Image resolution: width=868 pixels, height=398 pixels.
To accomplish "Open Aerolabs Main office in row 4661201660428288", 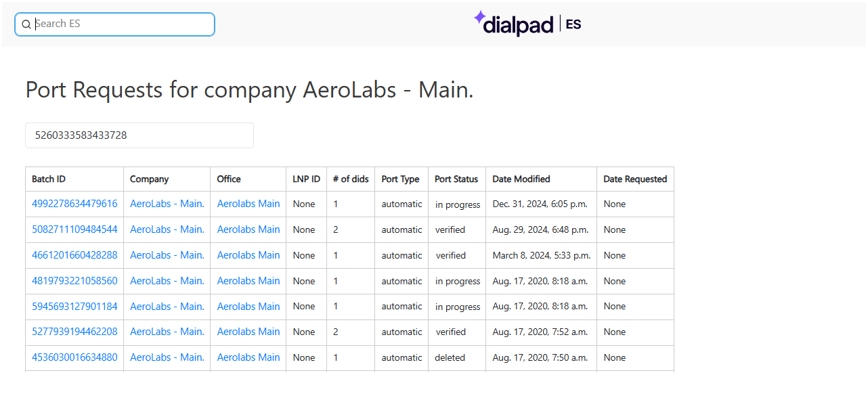I will 248,255.
